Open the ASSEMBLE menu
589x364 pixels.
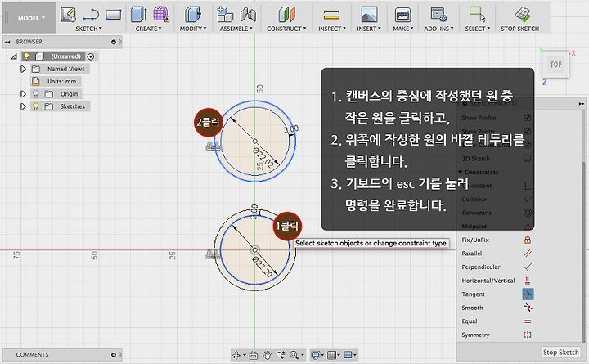point(236,29)
